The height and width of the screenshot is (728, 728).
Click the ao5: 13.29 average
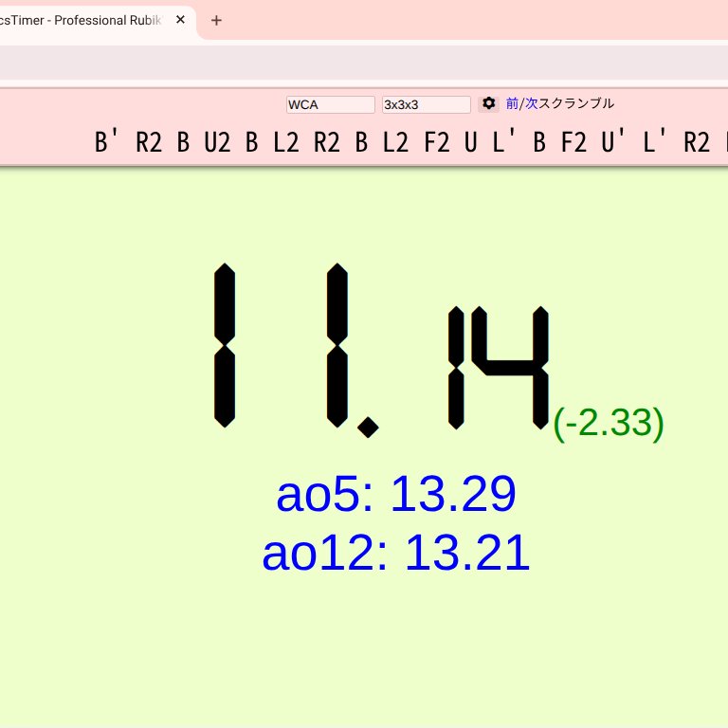395,494
